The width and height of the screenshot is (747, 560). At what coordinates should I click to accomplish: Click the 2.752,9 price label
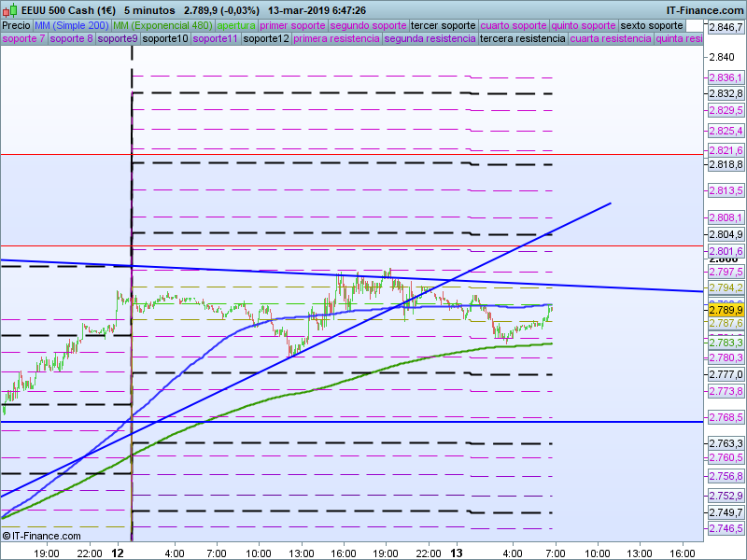[x=726, y=496]
